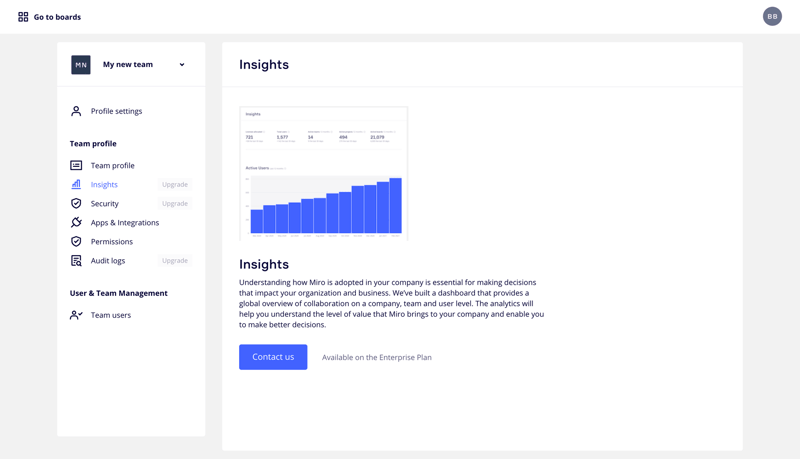Image resolution: width=800 pixels, height=459 pixels.
Task: Click the User & Team Management heading
Action: (118, 293)
